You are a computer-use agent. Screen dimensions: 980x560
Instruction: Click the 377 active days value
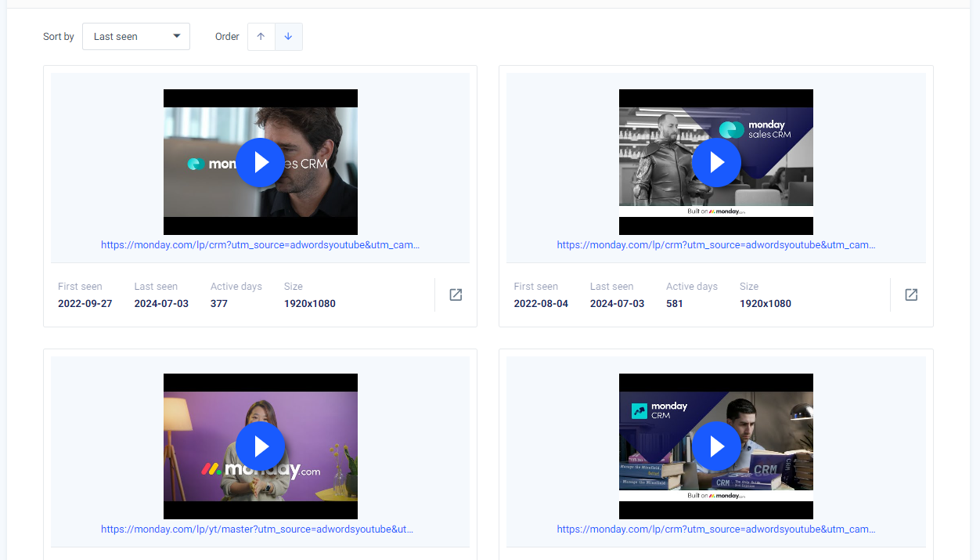pos(219,304)
